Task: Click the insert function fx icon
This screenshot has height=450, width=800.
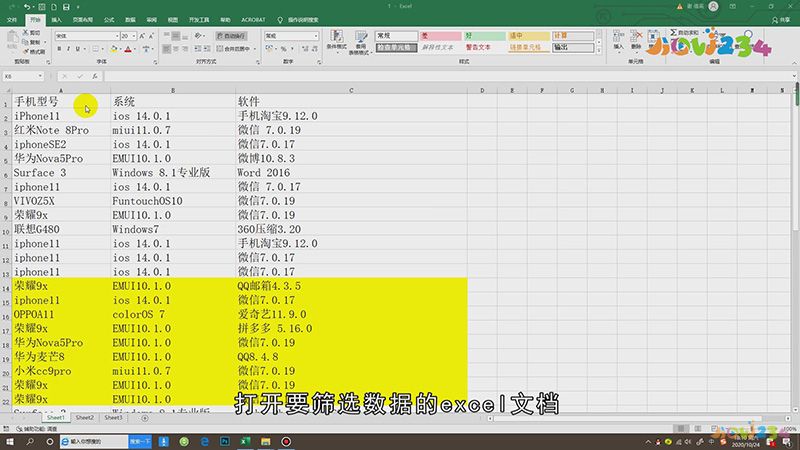Action: tap(95, 76)
